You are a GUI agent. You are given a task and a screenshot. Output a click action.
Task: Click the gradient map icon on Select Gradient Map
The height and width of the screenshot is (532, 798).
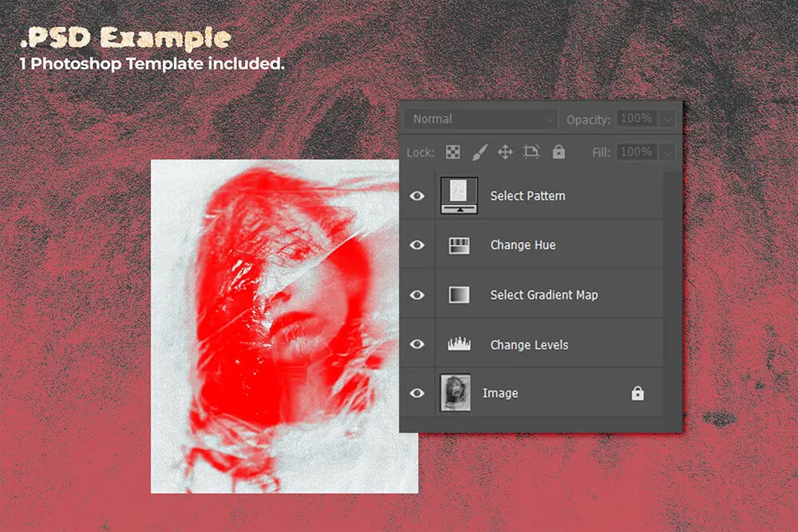click(459, 295)
